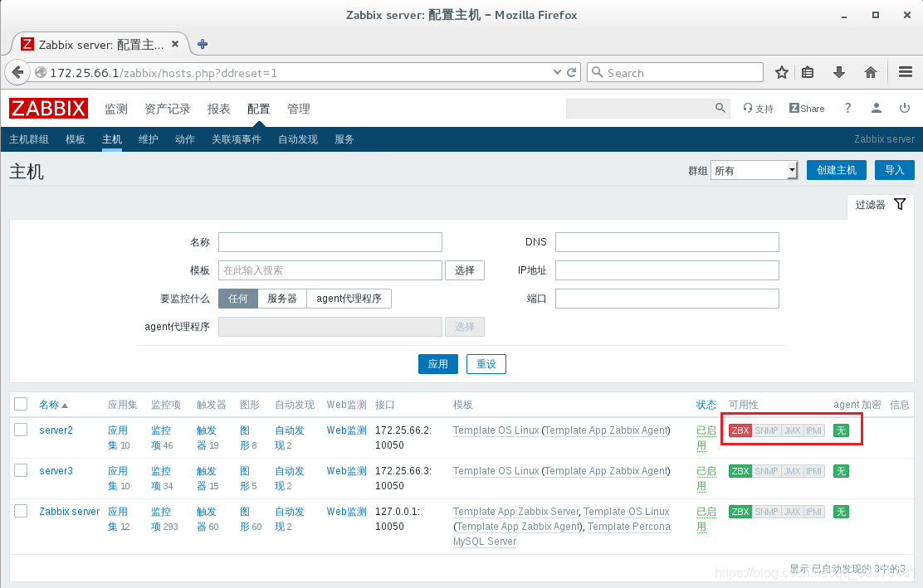Click red ZBX availability icon for server2

click(x=740, y=430)
